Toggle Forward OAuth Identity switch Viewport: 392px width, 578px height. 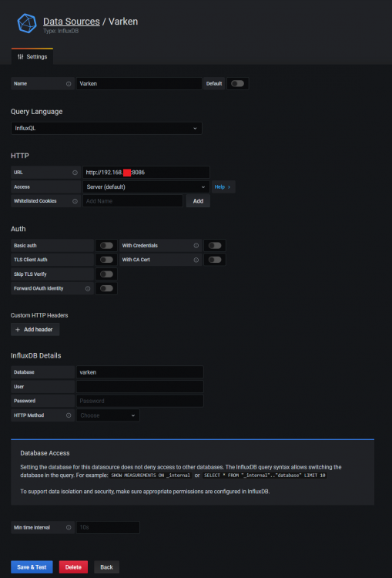pyautogui.click(x=106, y=289)
